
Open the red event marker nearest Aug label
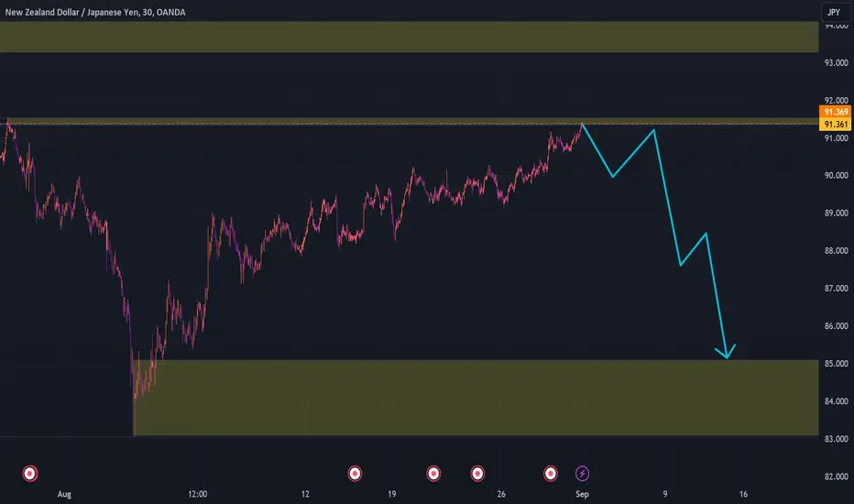(30, 474)
